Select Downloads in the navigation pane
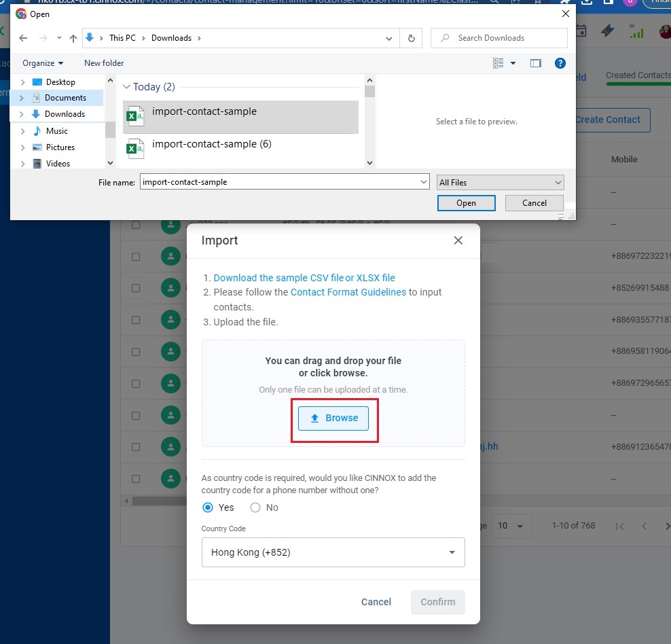The height and width of the screenshot is (644, 671). point(65,114)
